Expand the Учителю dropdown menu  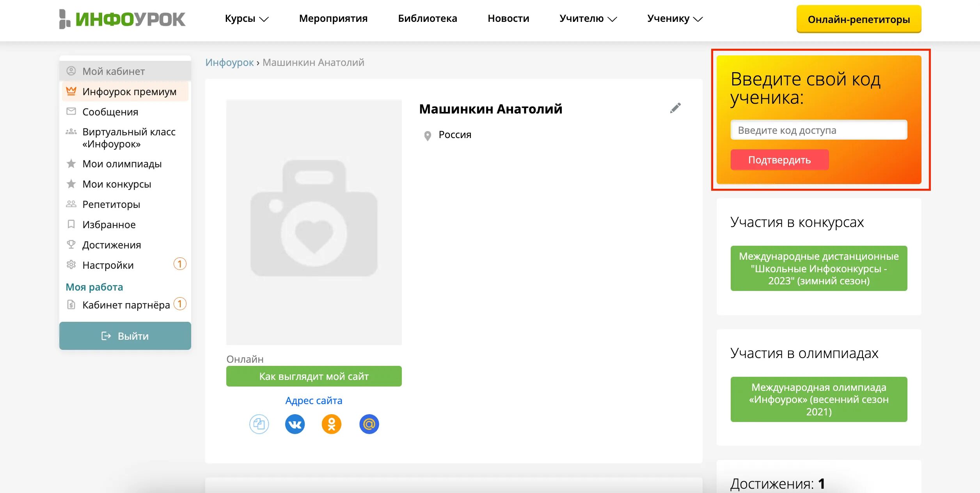coord(588,19)
